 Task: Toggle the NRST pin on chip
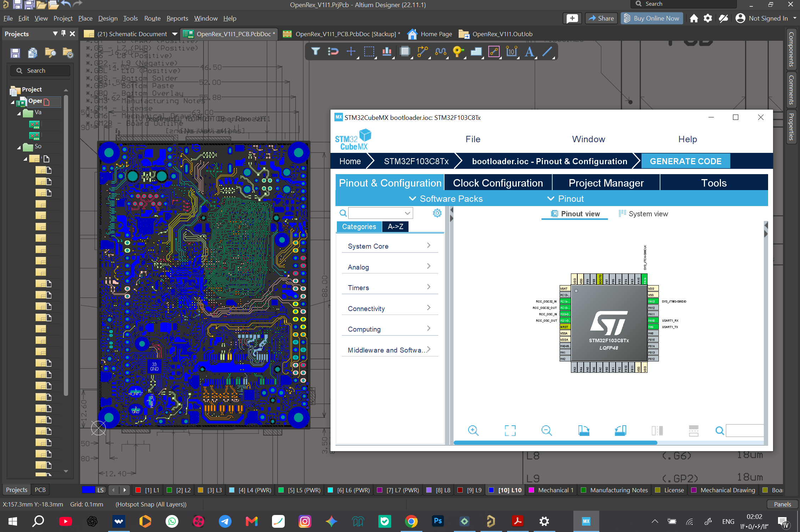coord(565,327)
